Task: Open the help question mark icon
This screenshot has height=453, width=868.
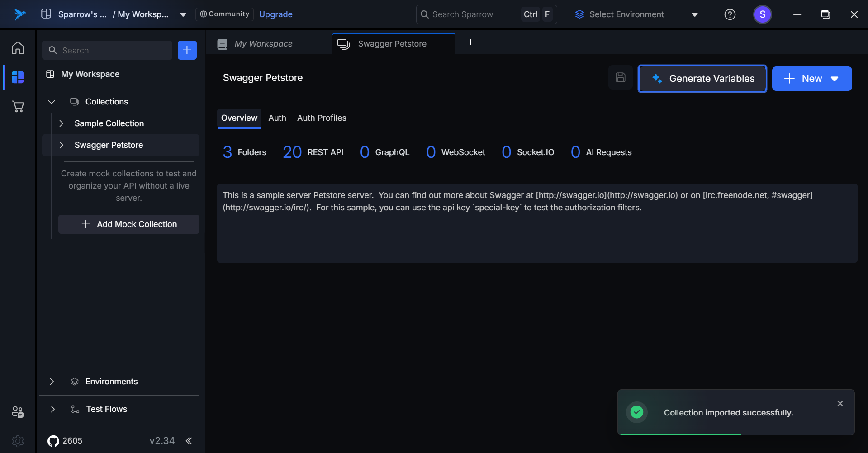Action: [x=730, y=14]
